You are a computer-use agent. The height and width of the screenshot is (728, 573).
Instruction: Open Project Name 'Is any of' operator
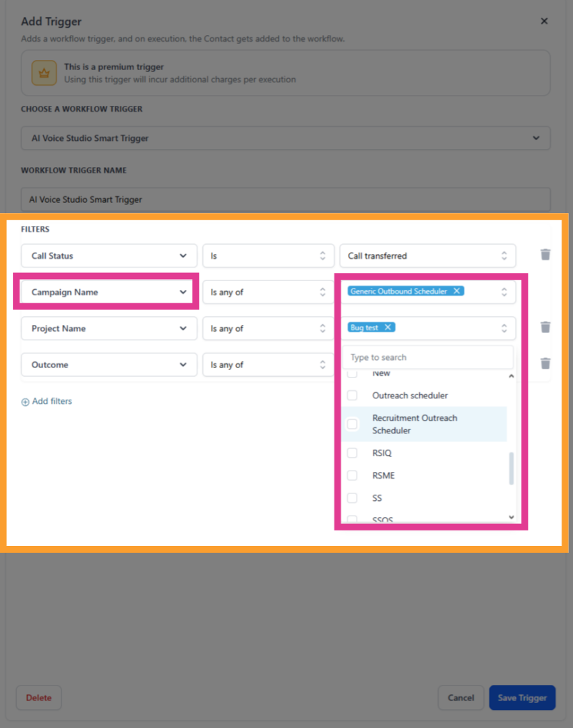(x=268, y=328)
